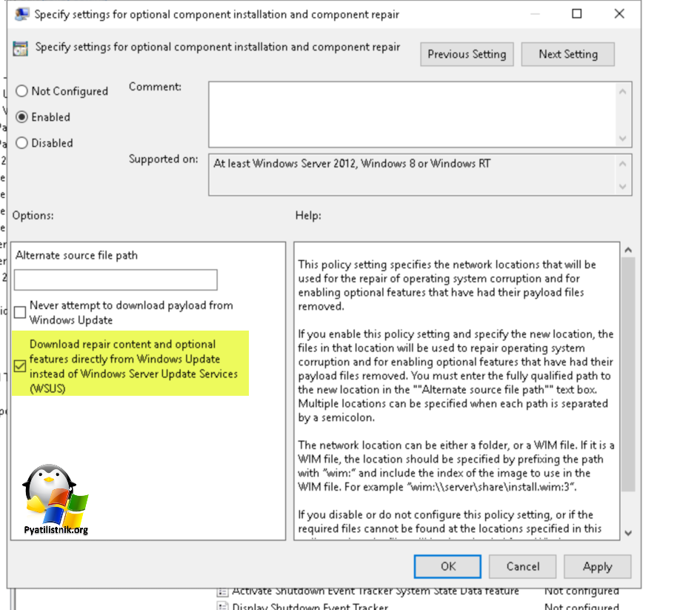Click the help paragraph starting 'This policy setting specifies'
This screenshot has width=700, height=610.
[447, 285]
